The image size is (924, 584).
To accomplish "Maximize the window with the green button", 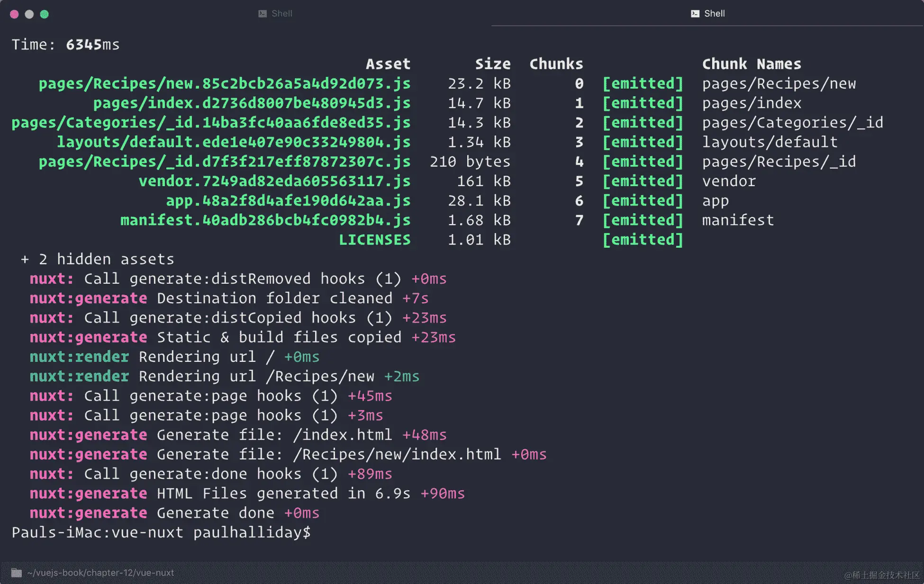I will pyautogui.click(x=44, y=14).
